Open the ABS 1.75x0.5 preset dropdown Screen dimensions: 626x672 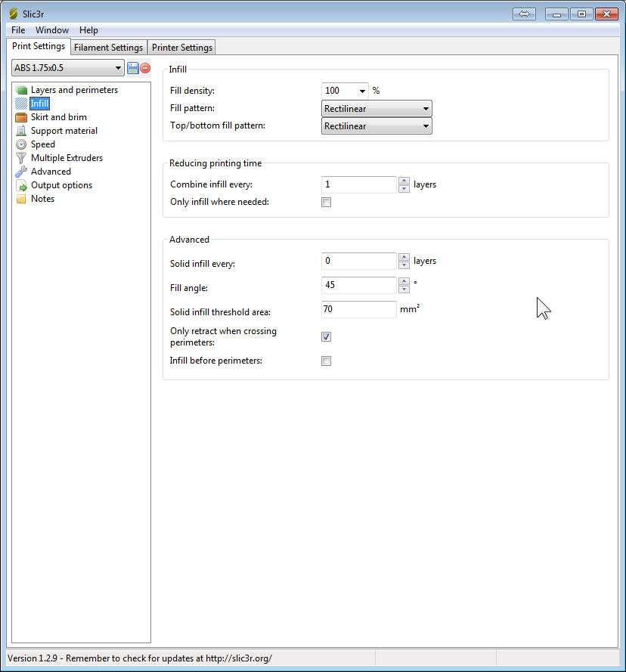pyautogui.click(x=68, y=68)
